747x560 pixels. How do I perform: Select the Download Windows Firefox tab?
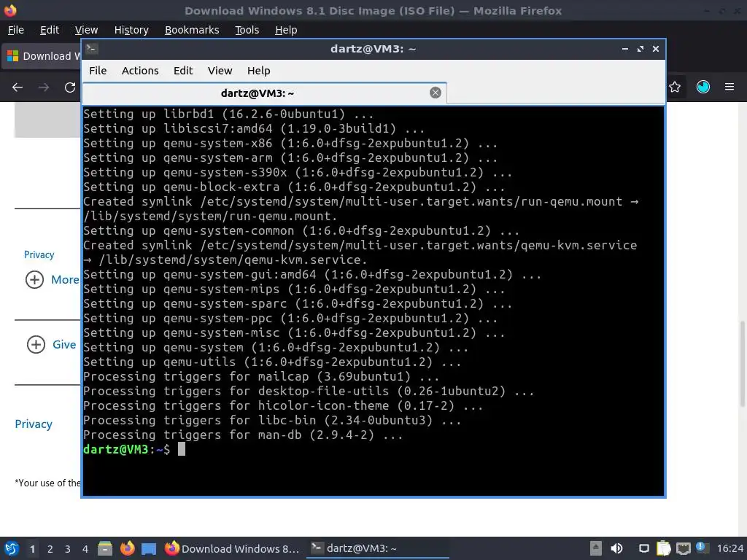42,56
